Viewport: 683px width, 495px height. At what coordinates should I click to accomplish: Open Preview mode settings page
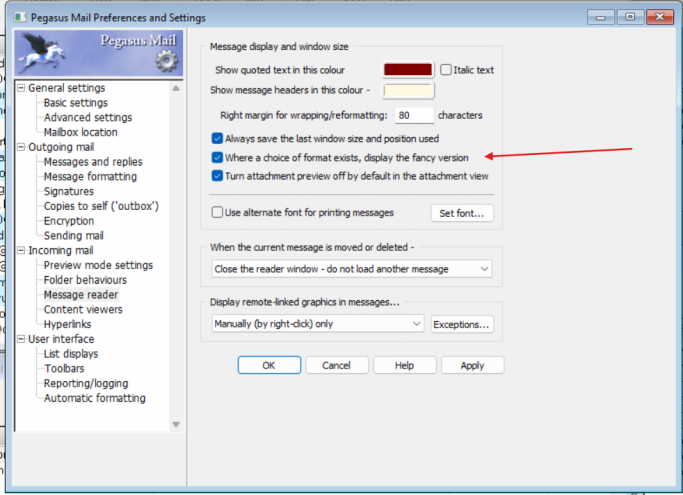click(x=98, y=265)
